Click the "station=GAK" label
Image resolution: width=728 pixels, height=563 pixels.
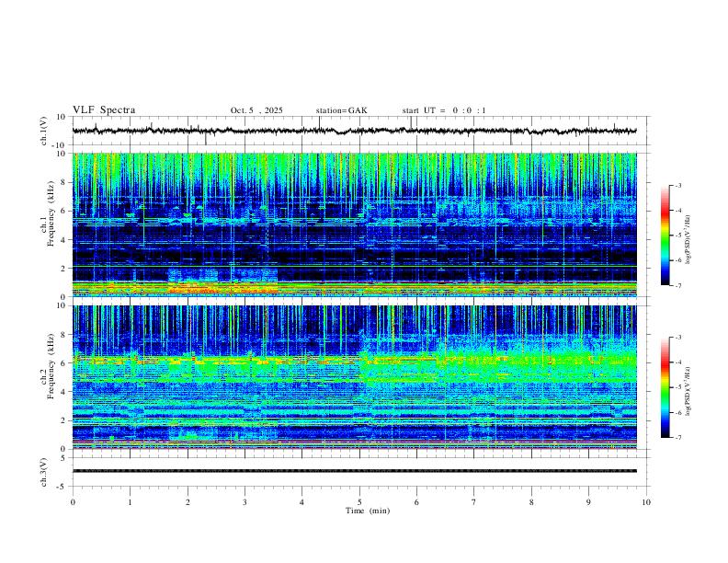[341, 110]
